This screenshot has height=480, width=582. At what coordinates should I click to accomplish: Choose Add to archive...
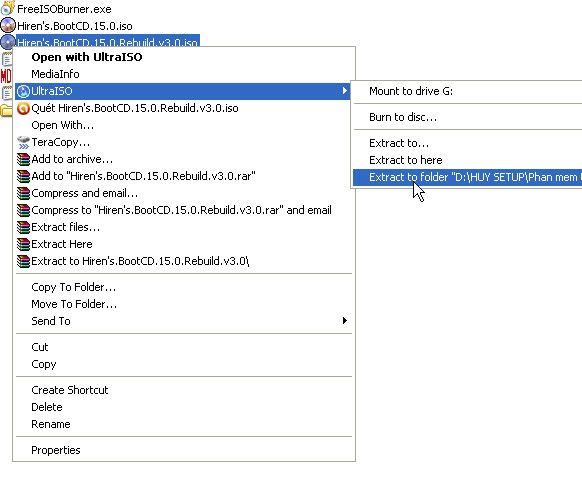(183, 159)
